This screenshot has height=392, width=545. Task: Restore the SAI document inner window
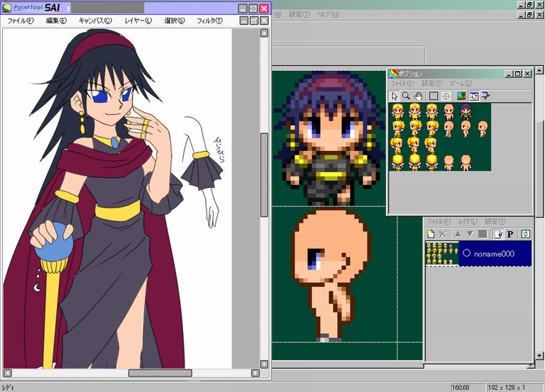(254, 21)
